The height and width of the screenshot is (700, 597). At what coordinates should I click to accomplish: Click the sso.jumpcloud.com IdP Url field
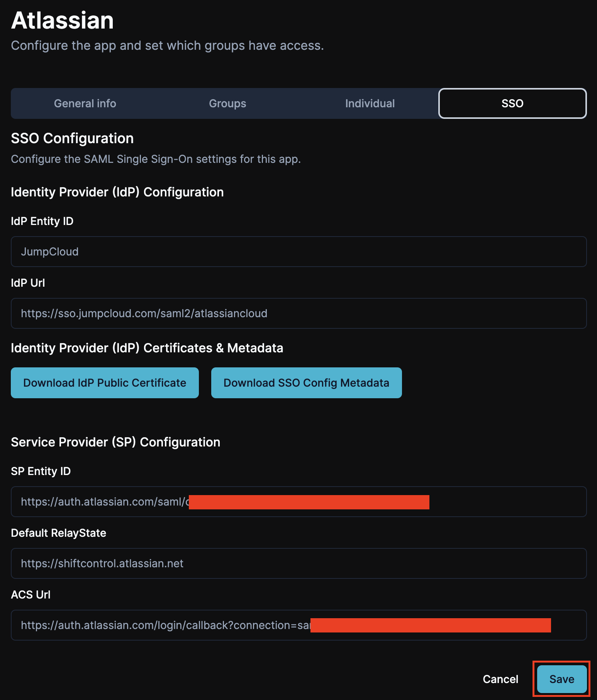click(x=298, y=313)
